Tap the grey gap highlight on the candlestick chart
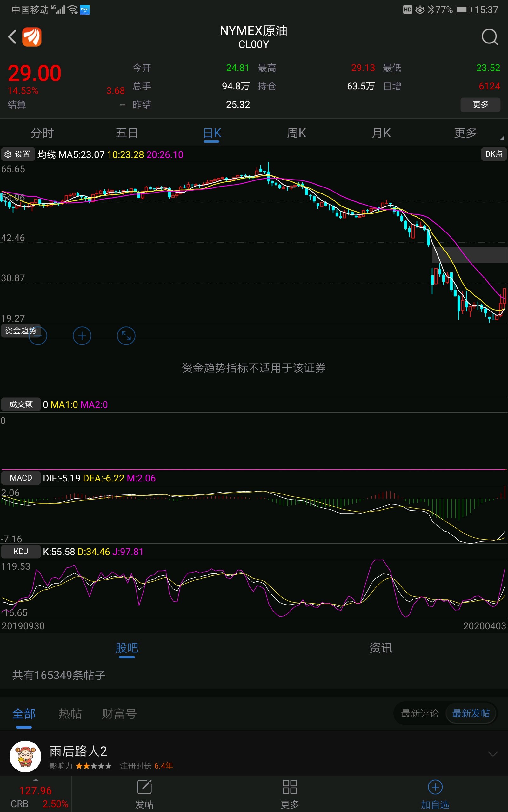This screenshot has width=508, height=812. 470,255
